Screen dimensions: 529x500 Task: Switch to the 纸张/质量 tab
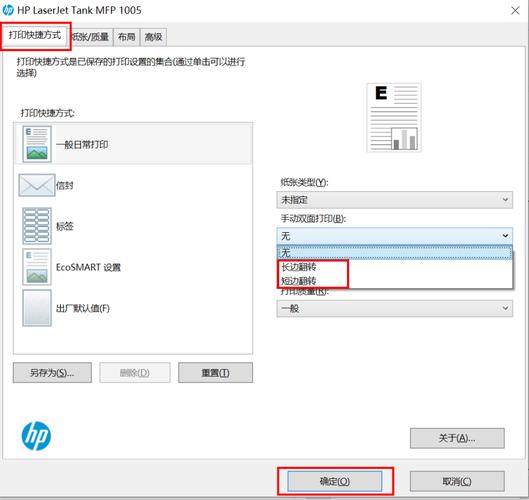tap(91, 36)
